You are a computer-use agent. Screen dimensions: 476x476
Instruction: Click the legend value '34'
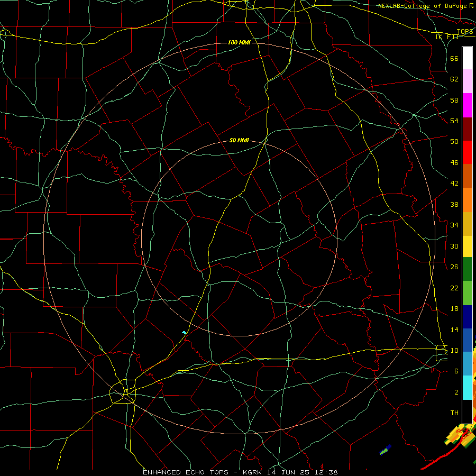point(454,225)
